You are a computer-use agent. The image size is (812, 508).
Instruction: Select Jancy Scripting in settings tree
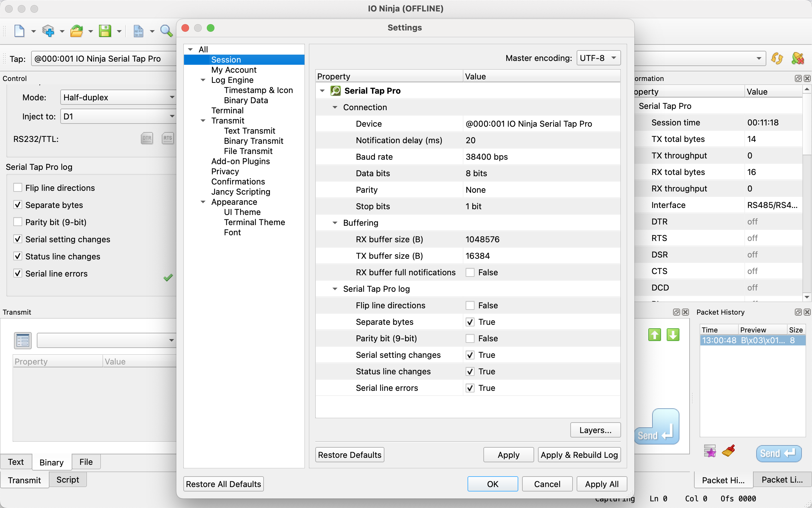tap(240, 191)
